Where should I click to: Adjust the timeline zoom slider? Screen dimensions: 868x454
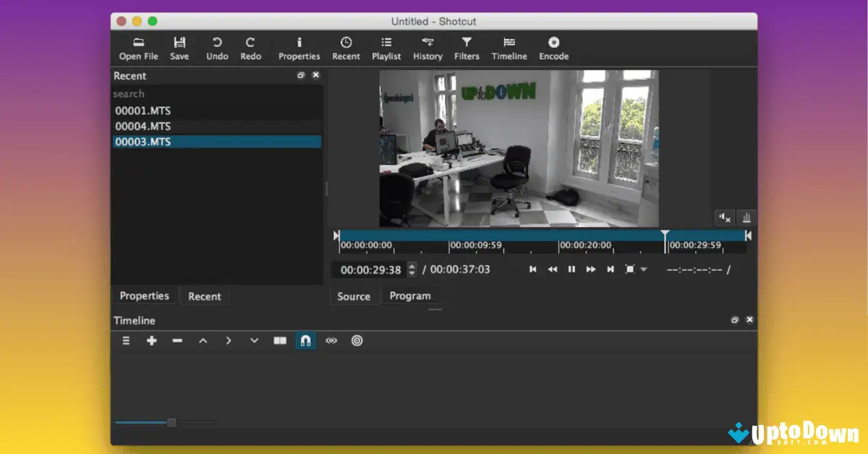tap(171, 421)
